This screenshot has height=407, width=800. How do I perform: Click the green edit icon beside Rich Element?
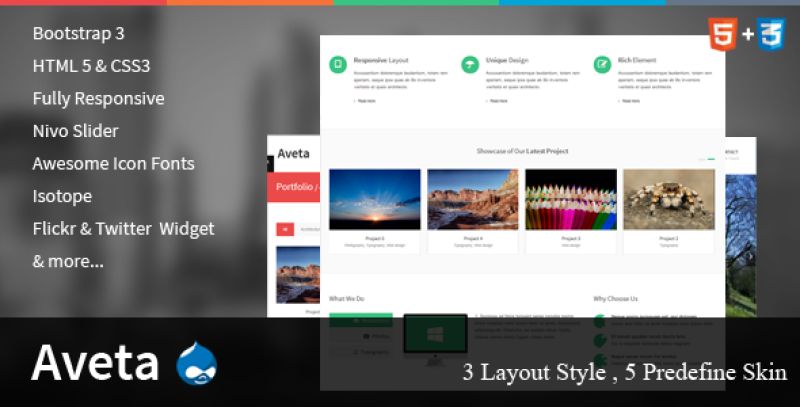click(x=602, y=65)
